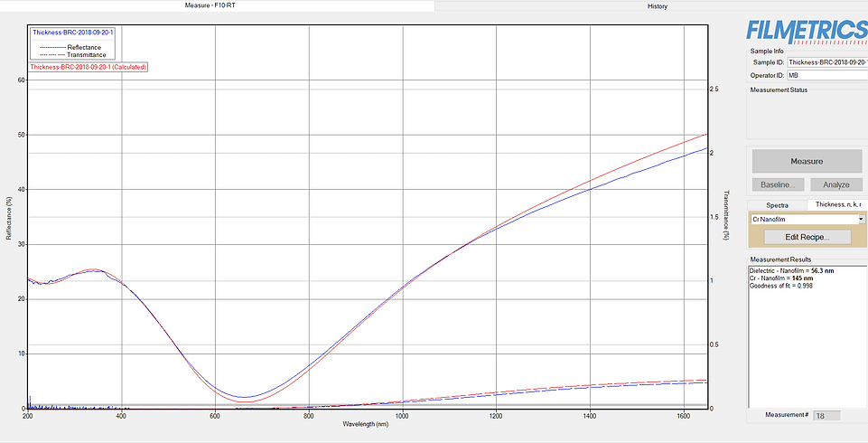Click the blue Thickness-BRC legend title
The height and width of the screenshot is (443, 868).
pos(72,33)
